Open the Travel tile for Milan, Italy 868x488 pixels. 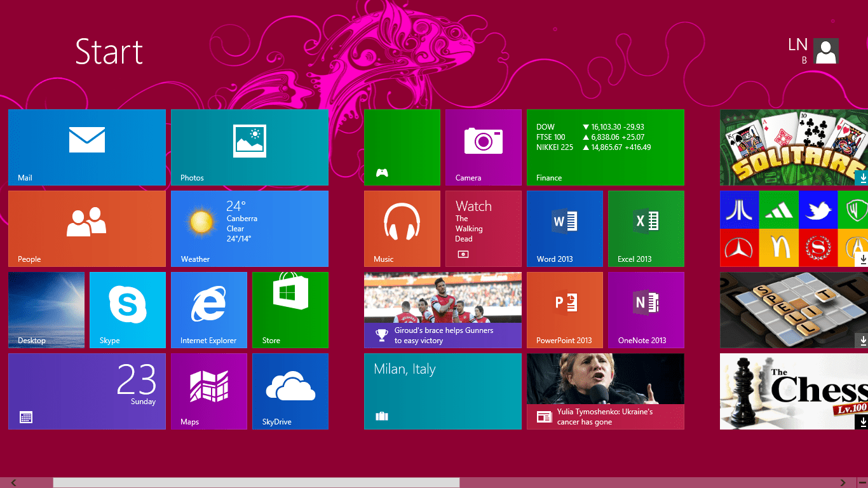coord(443,391)
